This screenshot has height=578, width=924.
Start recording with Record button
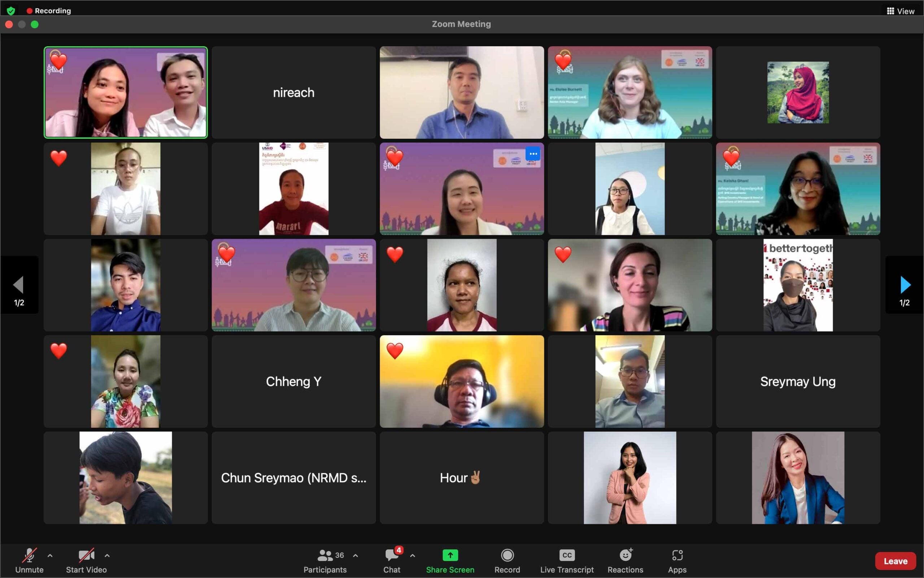coord(507,560)
